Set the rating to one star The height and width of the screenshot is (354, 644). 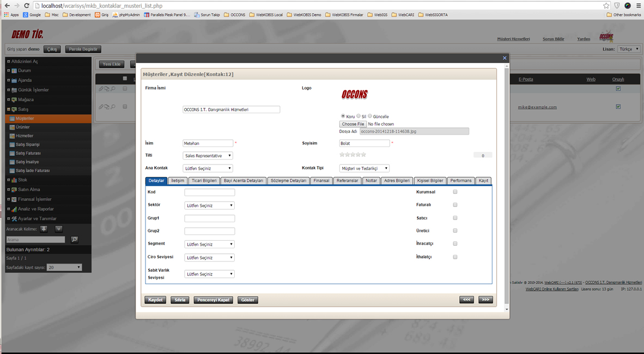tap(342, 155)
